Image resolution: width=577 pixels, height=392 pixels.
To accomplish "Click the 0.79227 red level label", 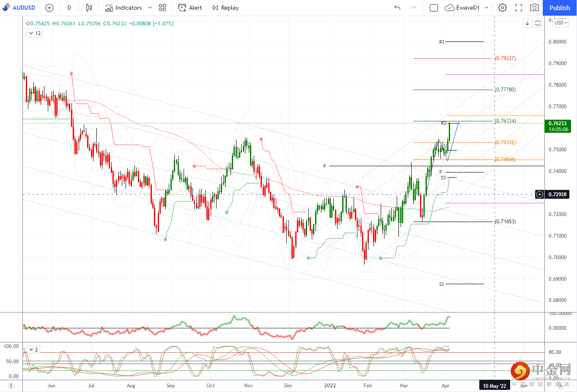I will 506,58.
